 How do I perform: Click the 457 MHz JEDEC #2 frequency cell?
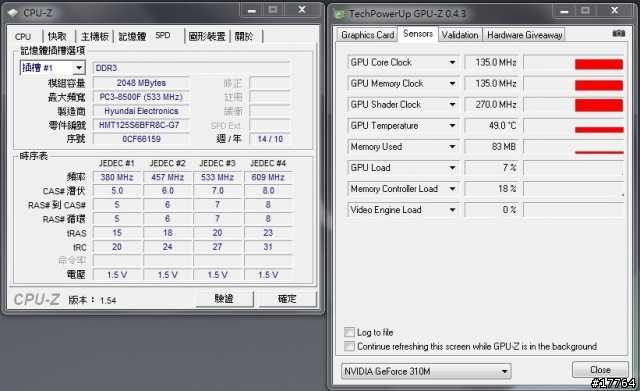(167, 177)
